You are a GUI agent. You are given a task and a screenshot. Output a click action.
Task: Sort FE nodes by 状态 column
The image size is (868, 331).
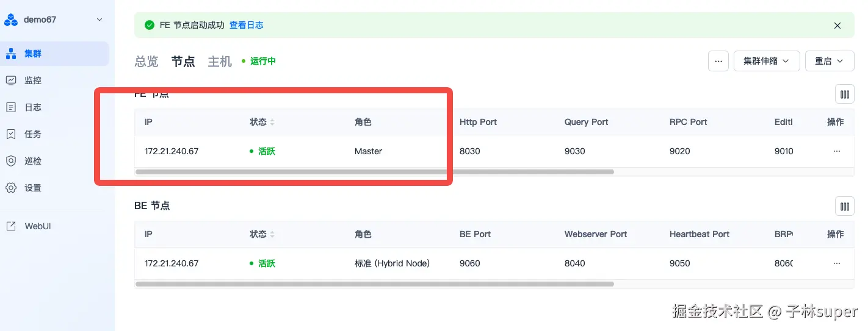(272, 123)
